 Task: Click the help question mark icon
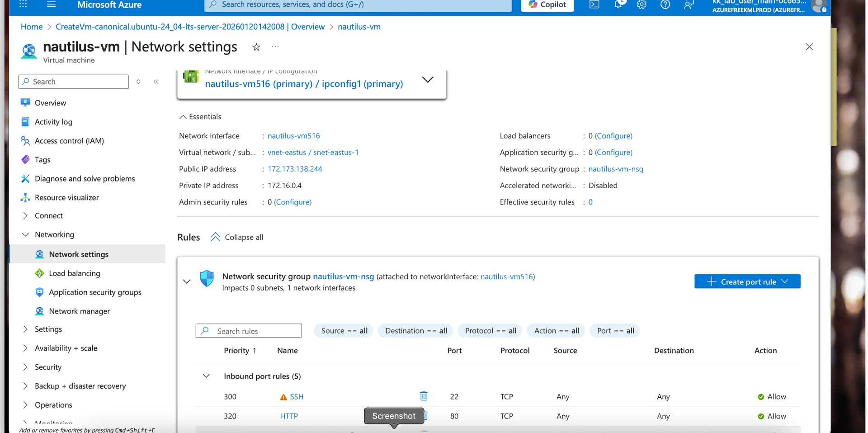click(x=665, y=5)
